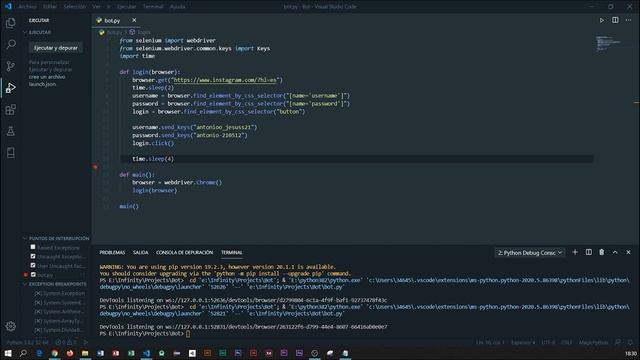Open the Editar menu
Viewport: 640px width, 360px height.
[50, 7]
